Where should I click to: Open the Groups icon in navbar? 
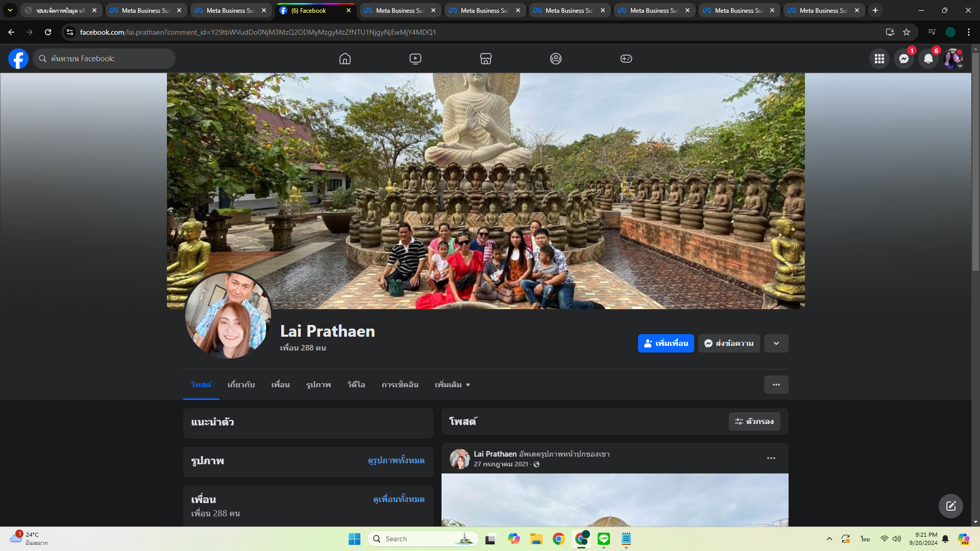click(x=556, y=59)
